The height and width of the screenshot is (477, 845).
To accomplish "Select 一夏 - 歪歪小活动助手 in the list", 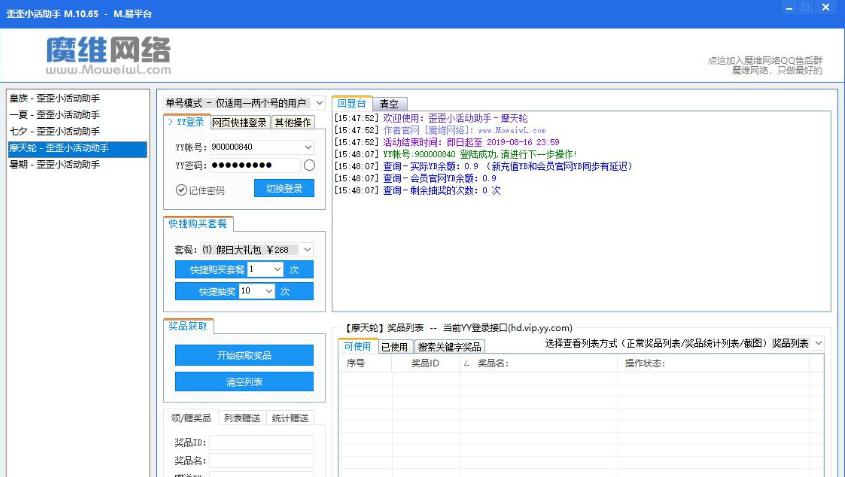I will [77, 114].
